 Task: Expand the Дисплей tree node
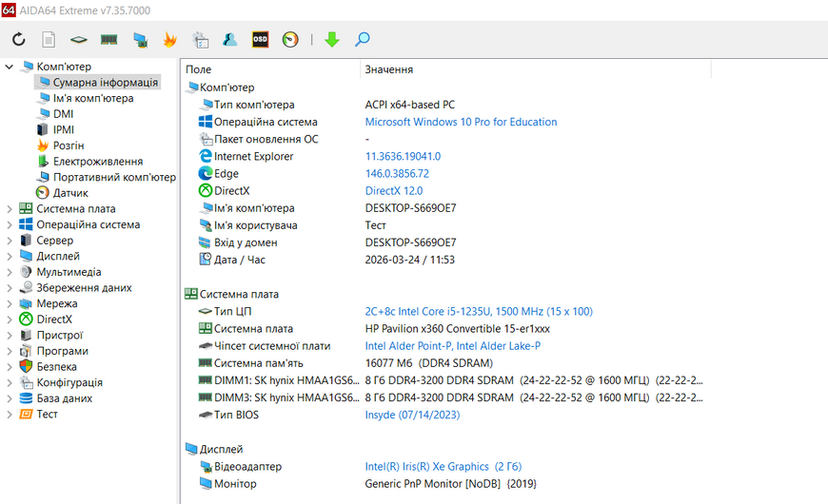9,257
